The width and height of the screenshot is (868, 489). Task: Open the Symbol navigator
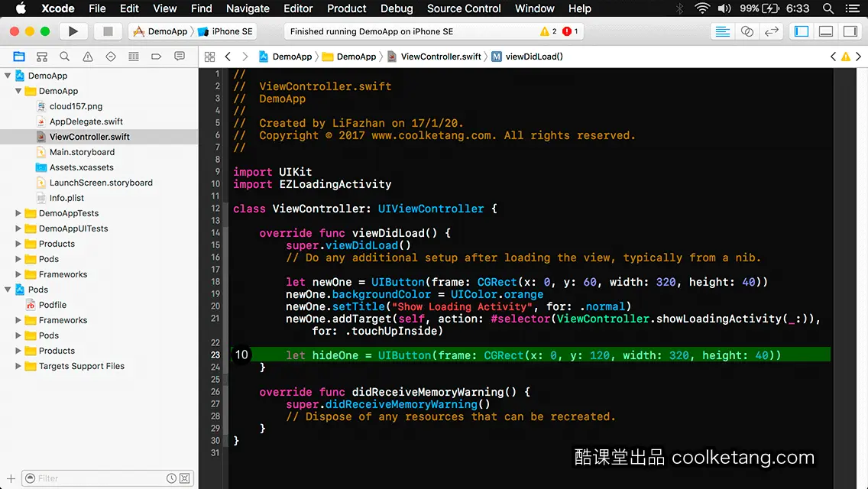[42, 57]
